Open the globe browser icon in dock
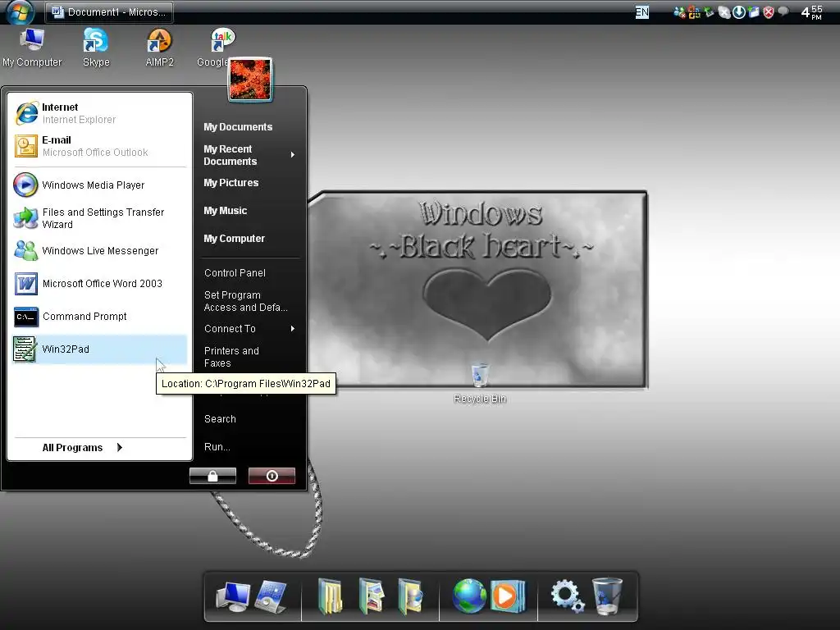Screen dimensions: 840x630 point(468,596)
